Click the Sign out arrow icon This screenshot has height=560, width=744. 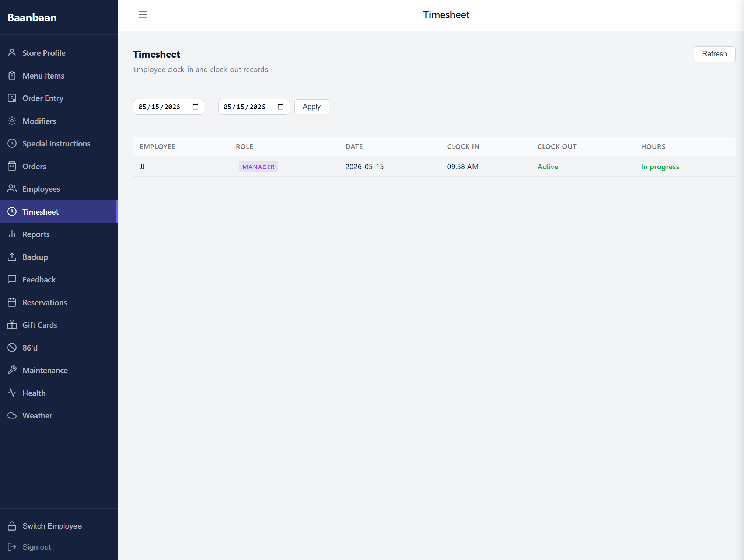click(12, 547)
